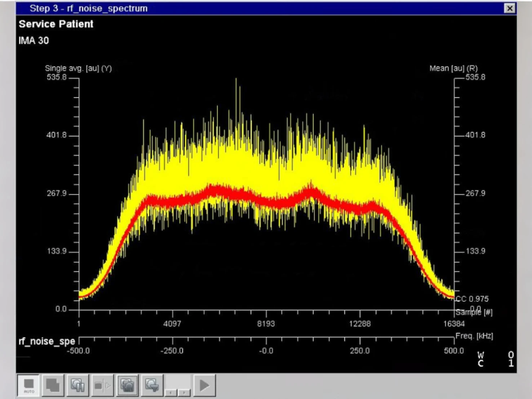Click the 'CC 0.975' correlation value
This screenshot has height=399, width=532.
click(x=472, y=299)
